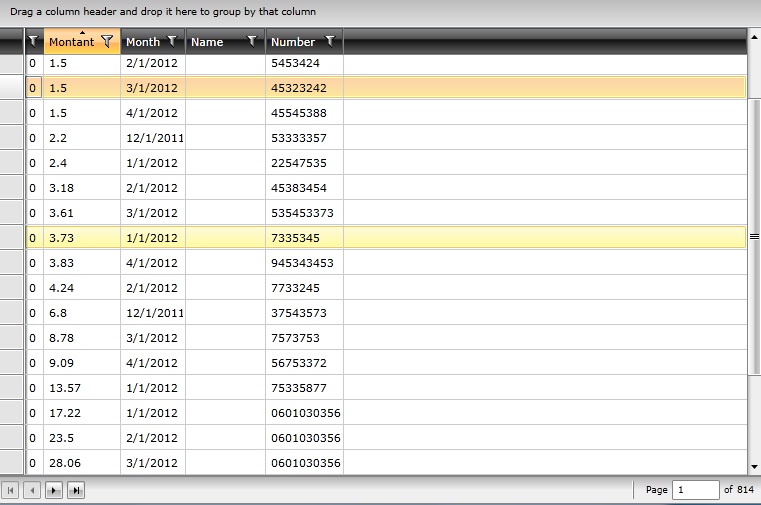Open the filter funnel on Montant column
The width and height of the screenshot is (761, 505).
click(x=107, y=42)
